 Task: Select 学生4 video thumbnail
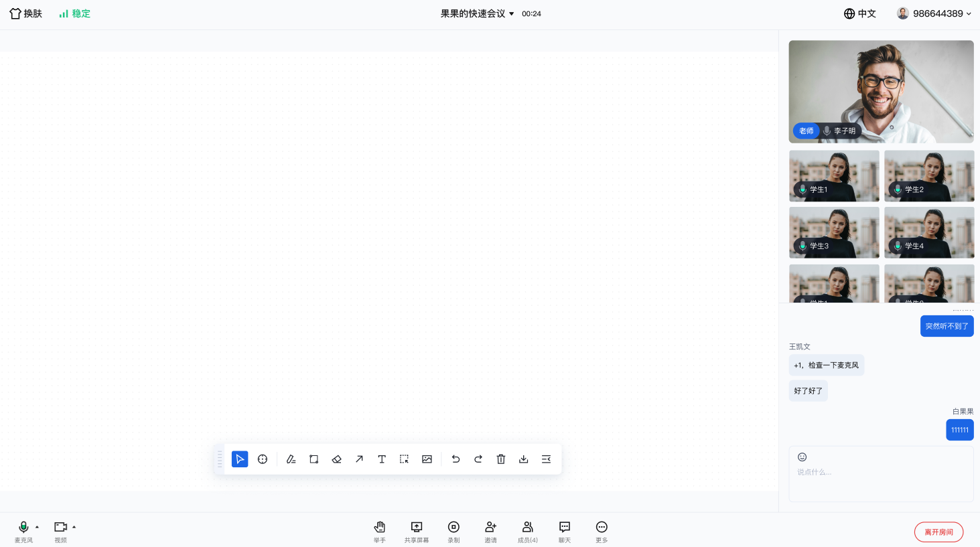pyautogui.click(x=929, y=232)
